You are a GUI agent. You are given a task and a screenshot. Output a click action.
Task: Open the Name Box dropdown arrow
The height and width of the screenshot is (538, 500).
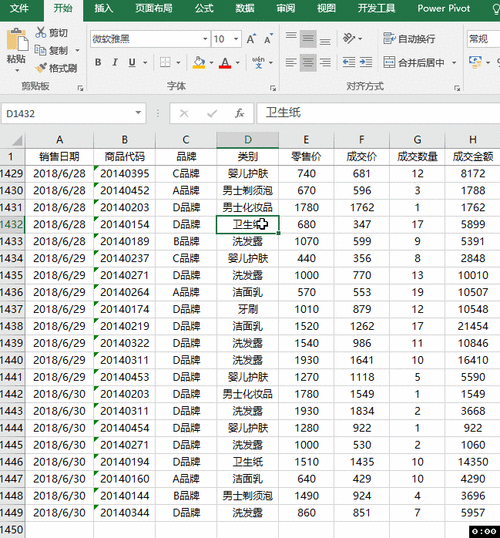[x=138, y=113]
